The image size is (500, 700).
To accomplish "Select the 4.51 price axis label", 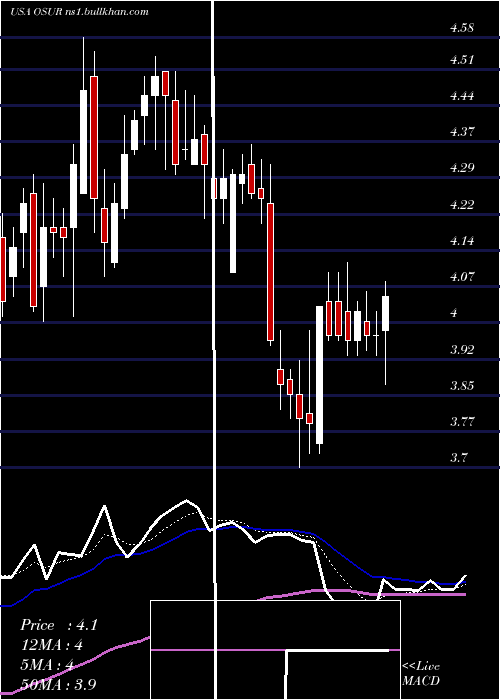I will click(462, 60).
